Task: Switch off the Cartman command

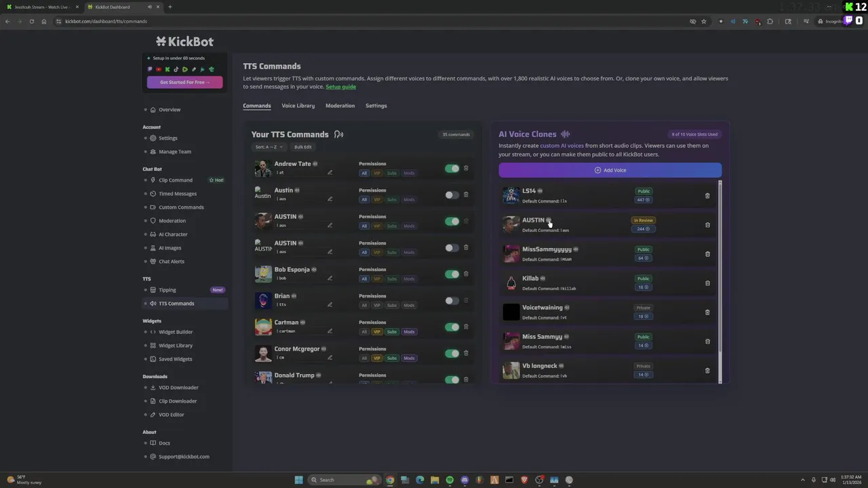Action: (452, 327)
